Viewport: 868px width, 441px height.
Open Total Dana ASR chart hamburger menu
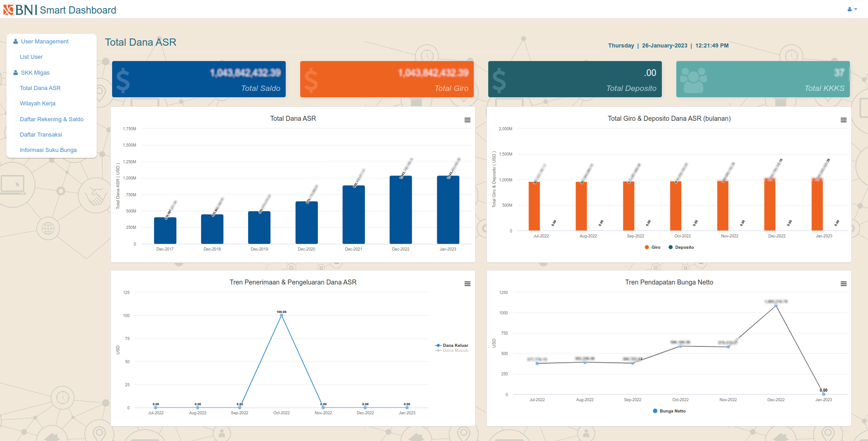(467, 120)
